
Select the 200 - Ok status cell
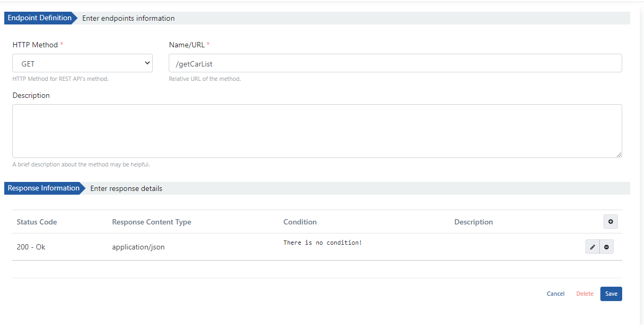[31, 247]
